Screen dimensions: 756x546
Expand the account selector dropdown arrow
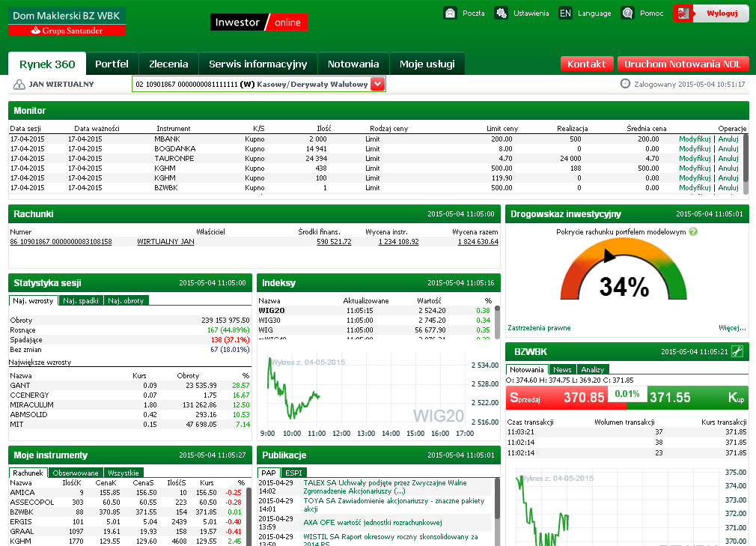coord(377,84)
